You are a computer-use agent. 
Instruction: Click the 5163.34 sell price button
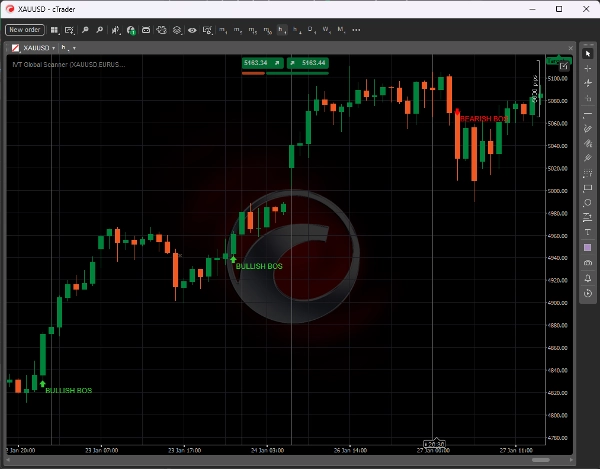point(254,62)
